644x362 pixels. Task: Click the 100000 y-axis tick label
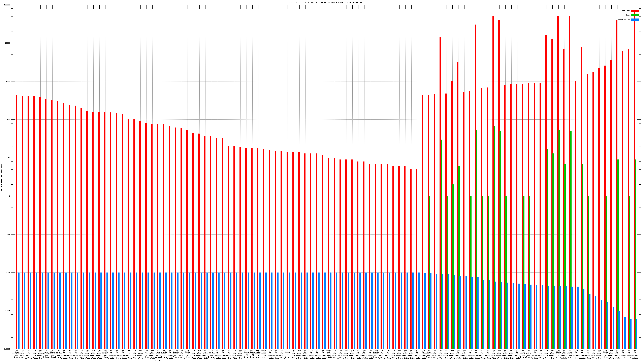[7, 5]
